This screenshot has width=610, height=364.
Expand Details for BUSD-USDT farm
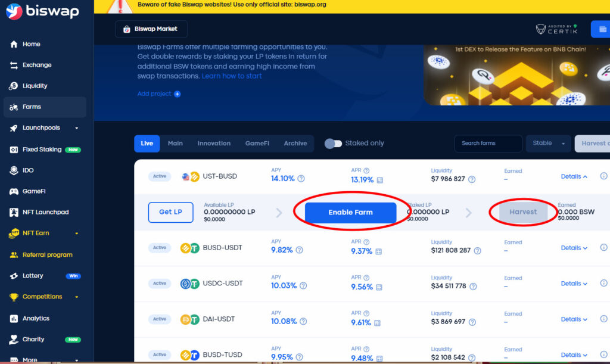[x=574, y=248]
